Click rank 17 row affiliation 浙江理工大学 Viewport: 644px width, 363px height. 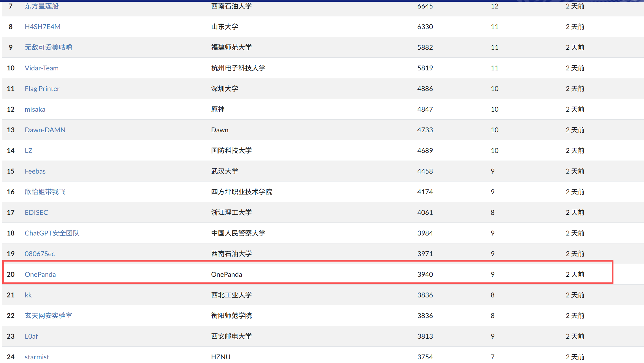point(231,213)
